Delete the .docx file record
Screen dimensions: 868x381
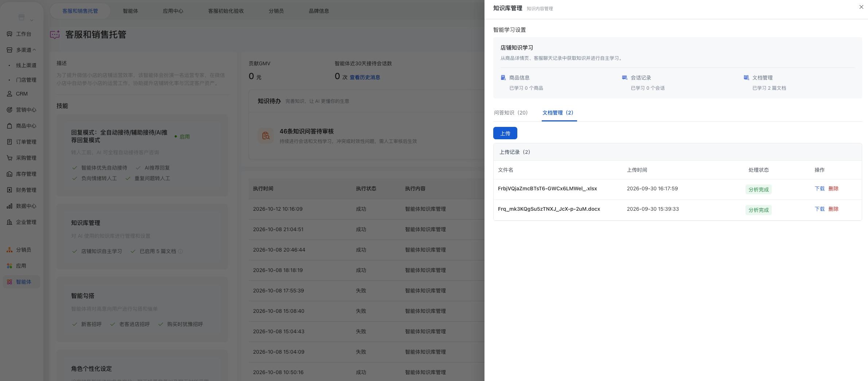point(833,209)
